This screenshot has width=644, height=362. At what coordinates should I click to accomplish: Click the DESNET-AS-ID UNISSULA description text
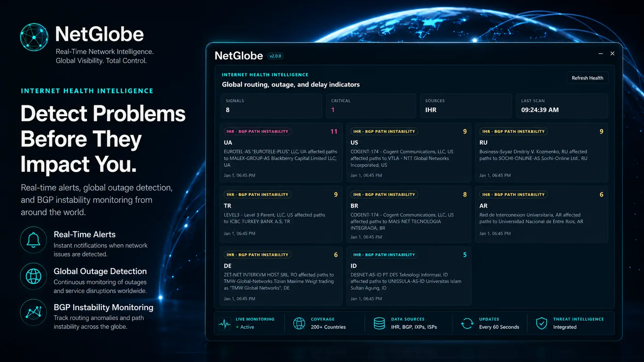point(406,281)
